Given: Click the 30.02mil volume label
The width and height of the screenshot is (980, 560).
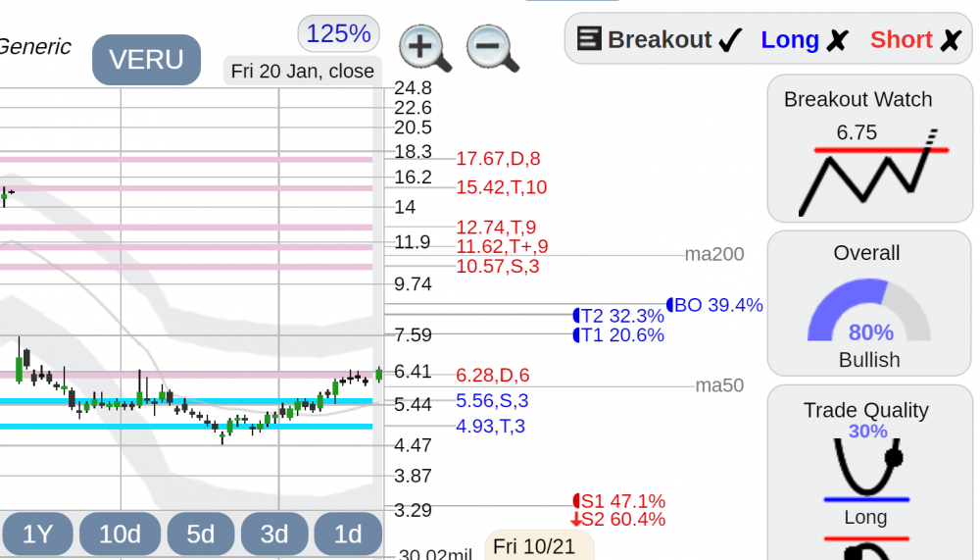Looking at the screenshot, I should click(x=436, y=554).
